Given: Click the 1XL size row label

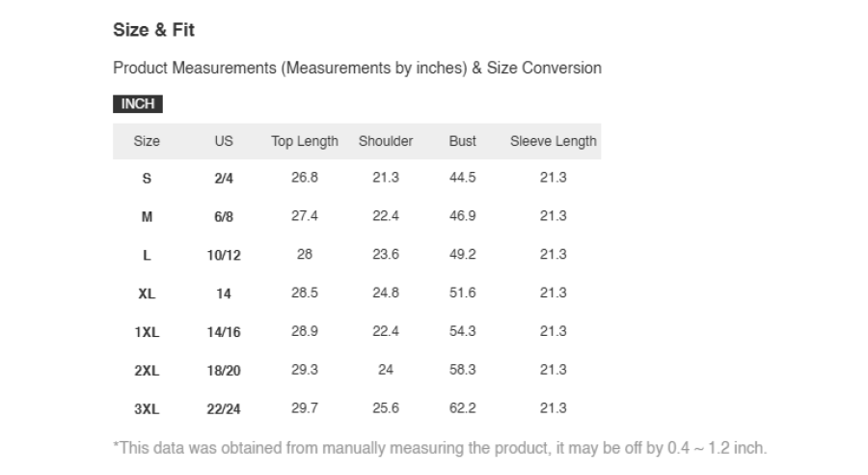Looking at the screenshot, I should click(147, 332).
